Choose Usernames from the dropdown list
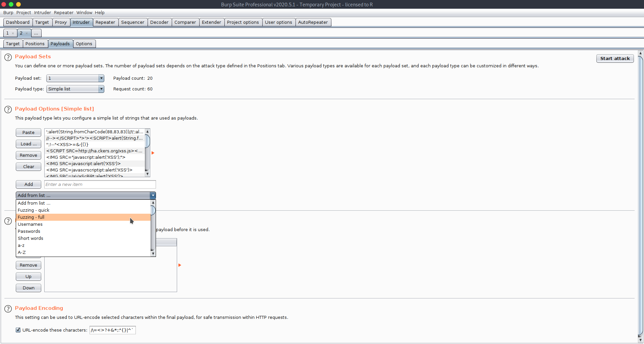 (x=83, y=224)
